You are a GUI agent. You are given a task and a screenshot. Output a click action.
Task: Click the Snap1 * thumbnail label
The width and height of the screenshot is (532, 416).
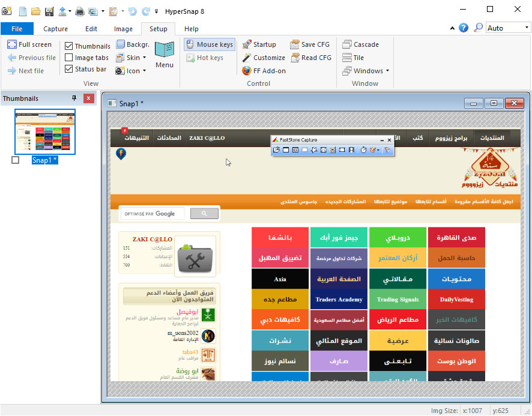[45, 160]
